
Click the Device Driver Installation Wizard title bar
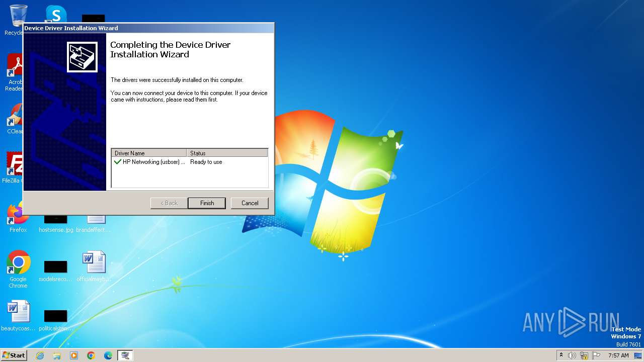tap(148, 28)
